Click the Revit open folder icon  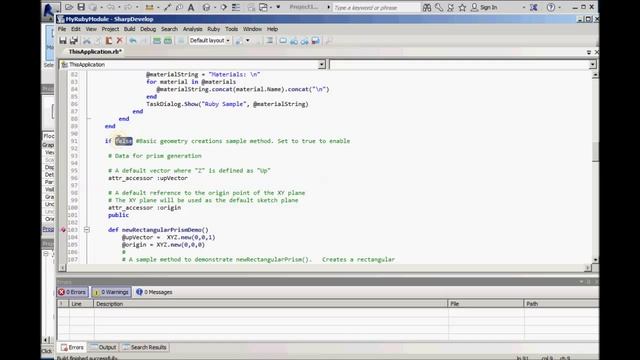click(69, 7)
